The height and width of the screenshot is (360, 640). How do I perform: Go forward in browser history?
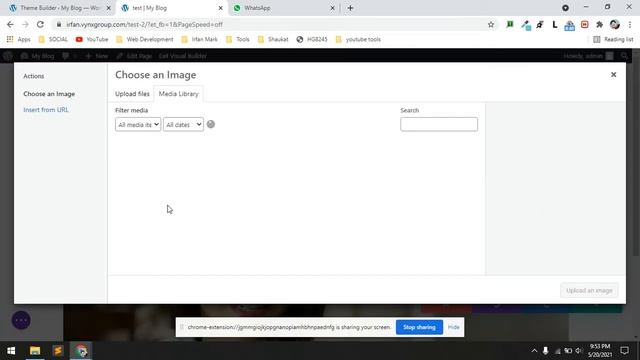coord(25,24)
